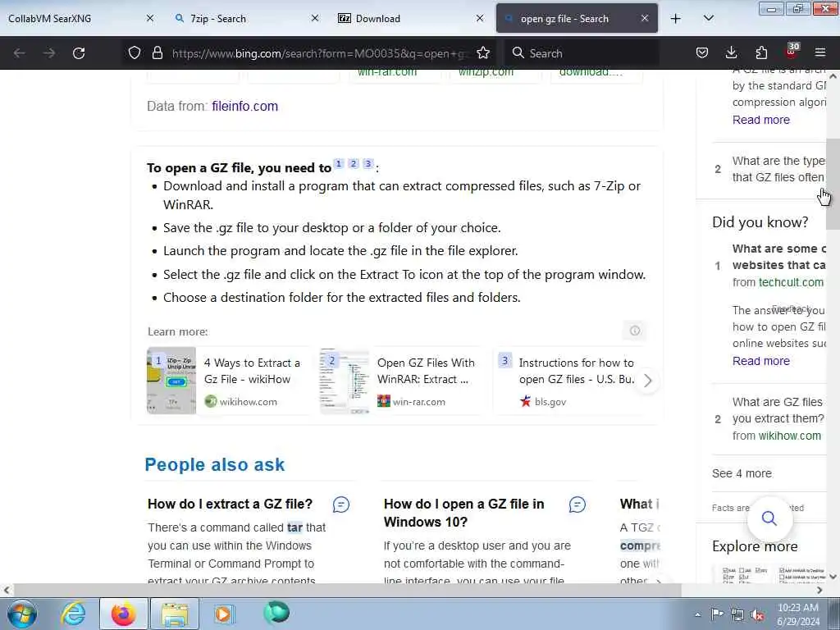Expand See 4 more
The image size is (840, 630).
click(742, 473)
